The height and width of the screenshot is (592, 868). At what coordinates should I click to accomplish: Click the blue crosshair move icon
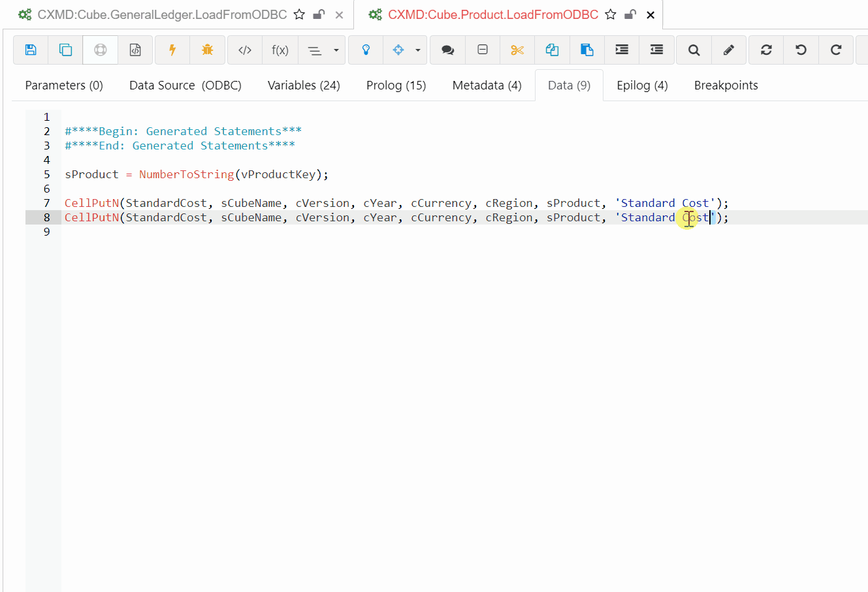click(398, 50)
